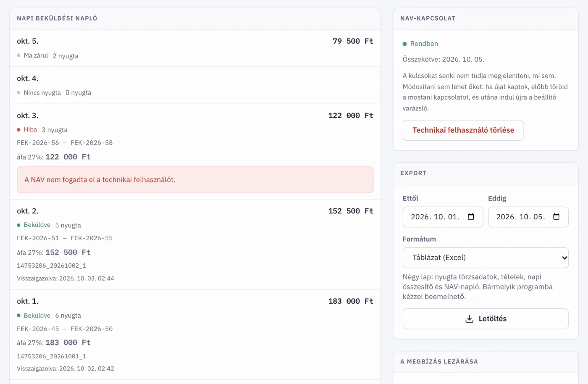
Task: Click Visszaigazolva: 2026. 10. 02. 02:42
Action: click(x=66, y=368)
